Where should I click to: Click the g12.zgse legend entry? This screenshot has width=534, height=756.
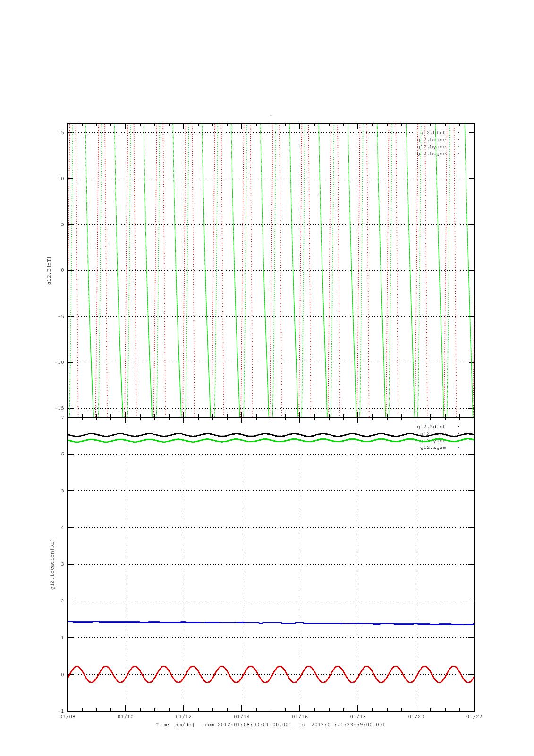[x=432, y=447]
